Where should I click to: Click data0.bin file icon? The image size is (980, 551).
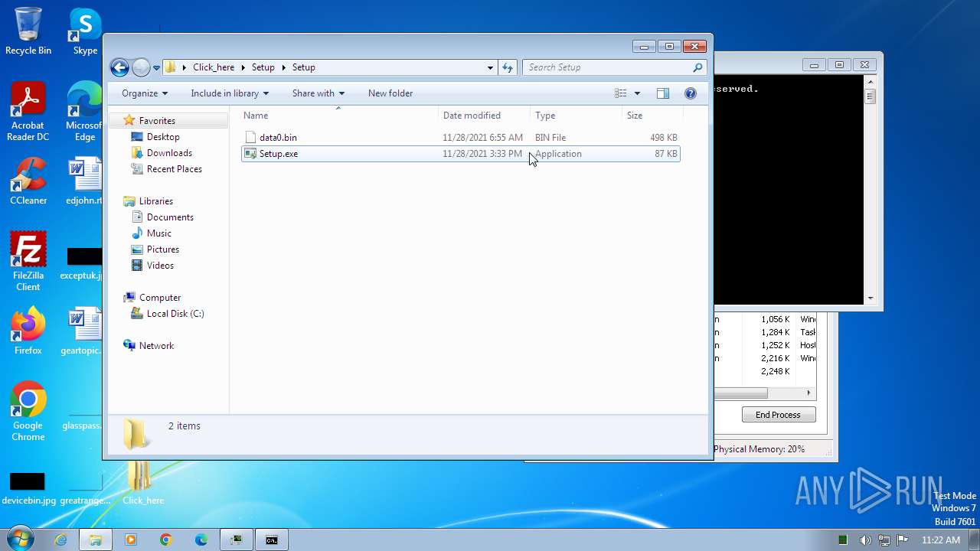pyautogui.click(x=250, y=138)
